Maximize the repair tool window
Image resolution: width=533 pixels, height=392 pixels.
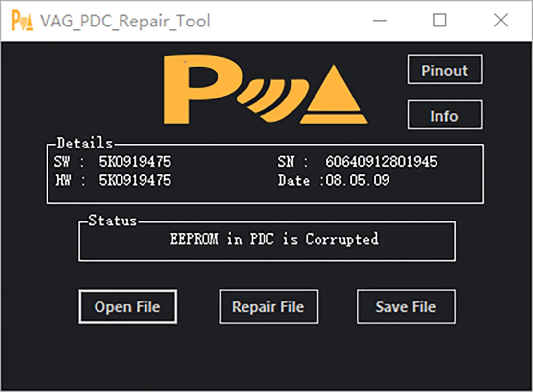click(x=439, y=21)
